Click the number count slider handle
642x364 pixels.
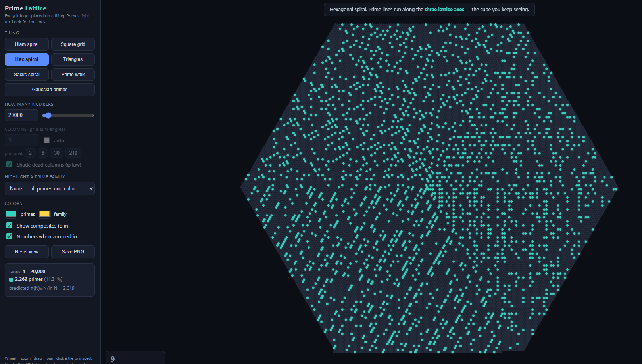48,115
